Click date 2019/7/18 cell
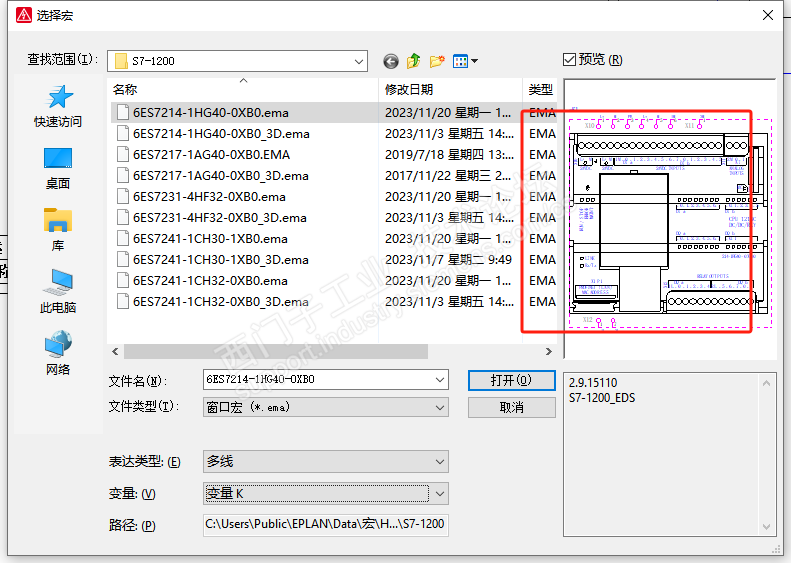The height and width of the screenshot is (563, 791). pyautogui.click(x=449, y=154)
